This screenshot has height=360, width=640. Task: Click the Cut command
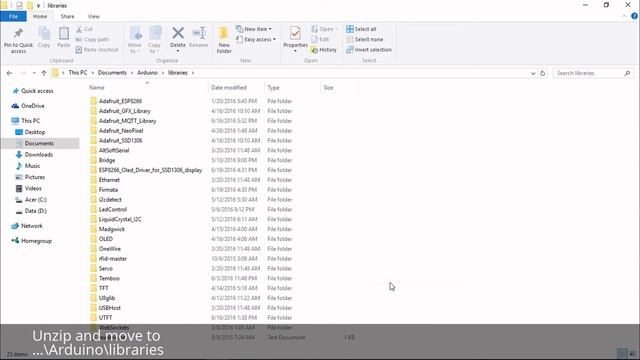click(x=84, y=29)
